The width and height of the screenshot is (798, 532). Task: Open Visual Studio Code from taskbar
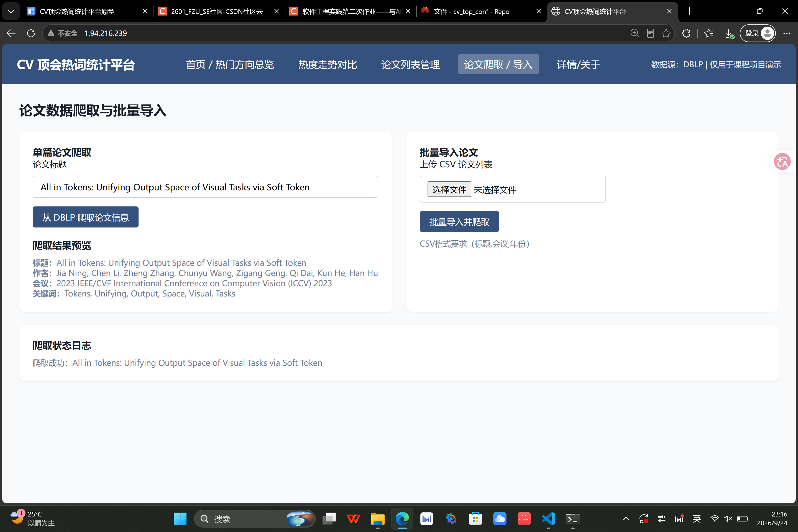pos(548,518)
